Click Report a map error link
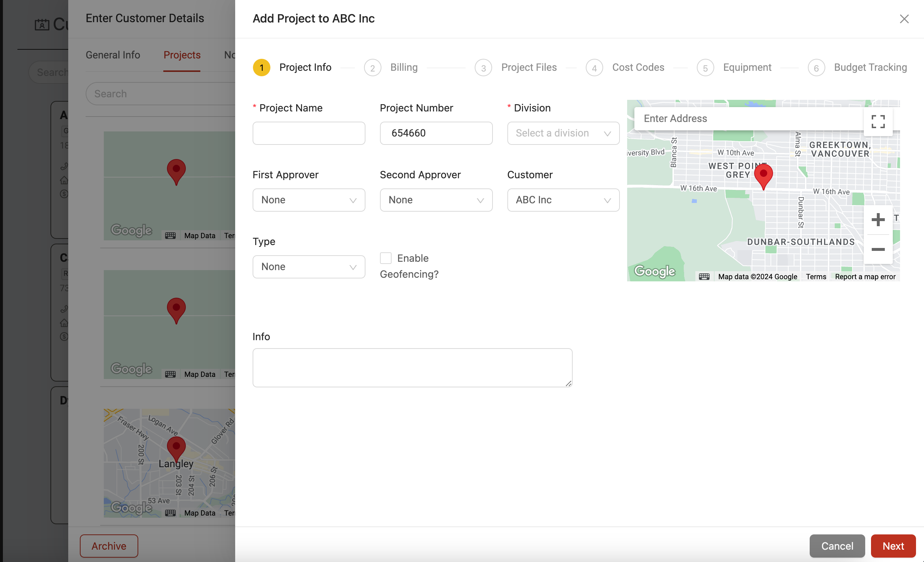 865,277
